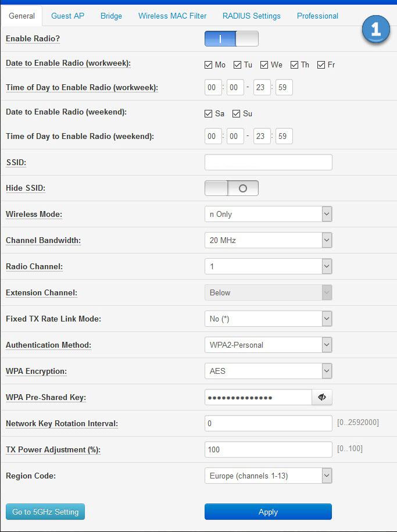Toggle the Enable Radio switch
The image size is (397, 532).
[x=231, y=39]
